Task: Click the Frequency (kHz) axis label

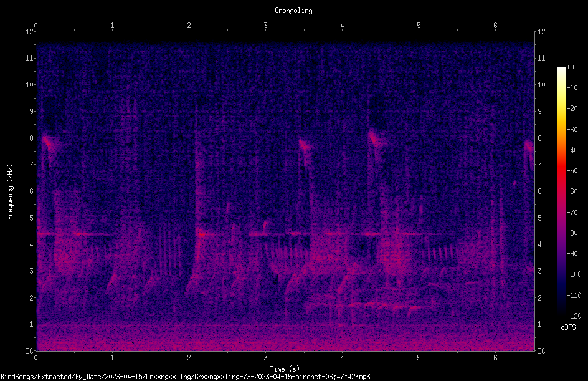Action: [10, 192]
